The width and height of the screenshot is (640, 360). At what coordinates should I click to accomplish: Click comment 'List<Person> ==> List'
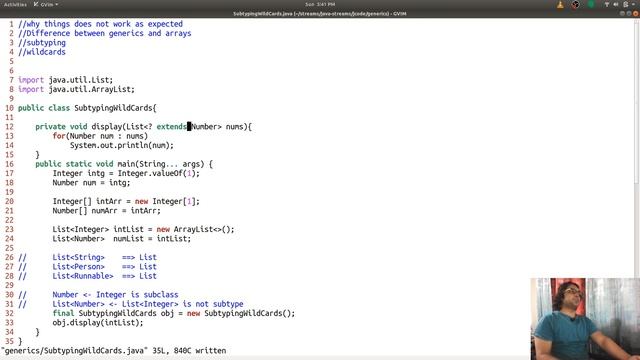(104, 267)
